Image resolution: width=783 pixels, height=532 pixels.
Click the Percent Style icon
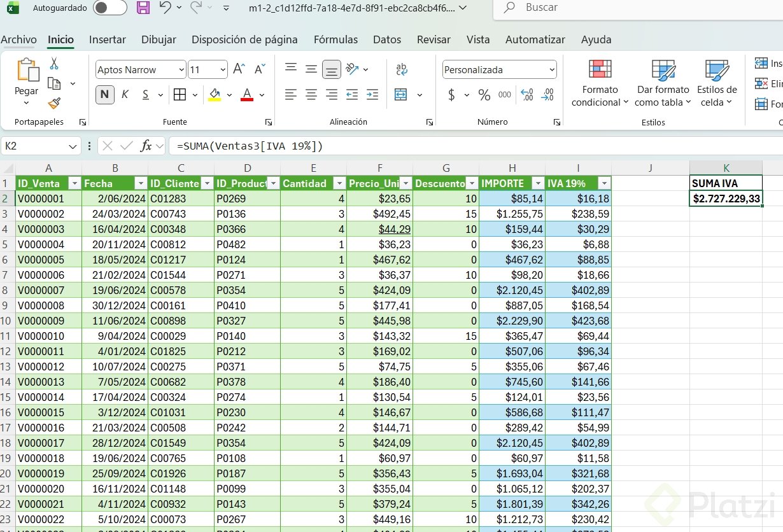point(484,95)
